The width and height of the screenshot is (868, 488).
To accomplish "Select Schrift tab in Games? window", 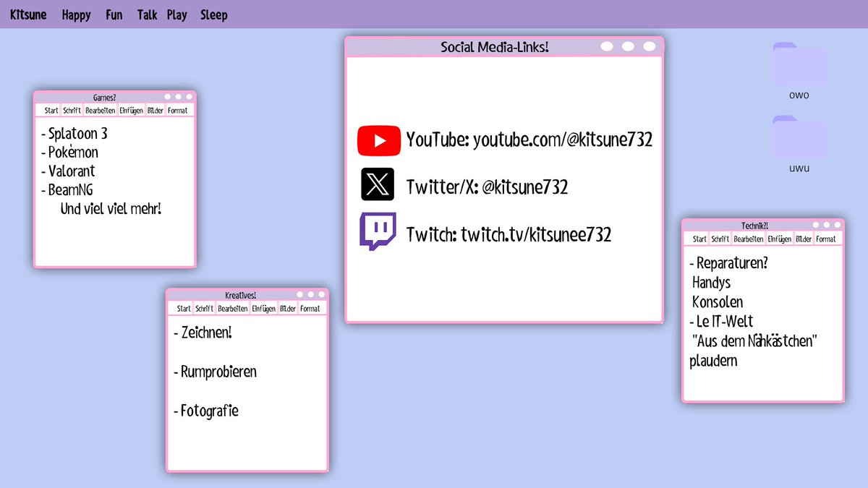I will [72, 111].
